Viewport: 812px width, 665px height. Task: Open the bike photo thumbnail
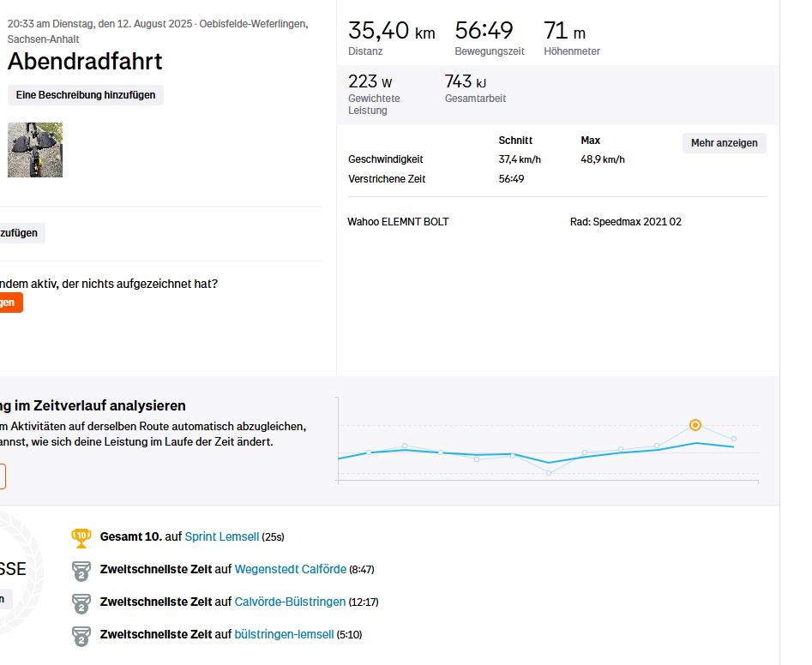[x=35, y=150]
